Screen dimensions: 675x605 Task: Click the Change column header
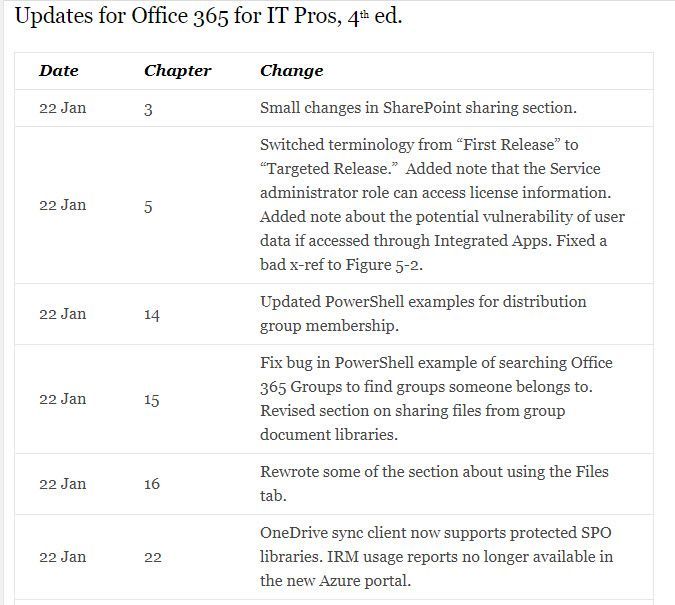coord(291,71)
